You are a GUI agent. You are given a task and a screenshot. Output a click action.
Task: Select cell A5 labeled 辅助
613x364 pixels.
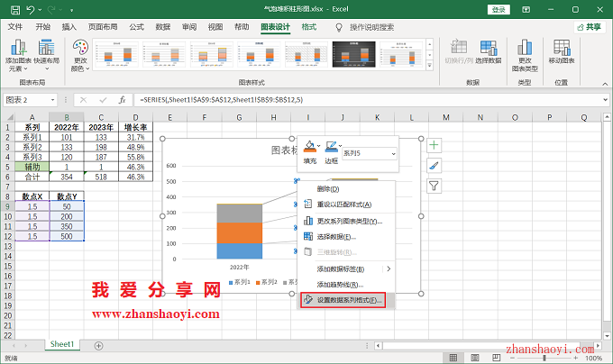tap(32, 167)
